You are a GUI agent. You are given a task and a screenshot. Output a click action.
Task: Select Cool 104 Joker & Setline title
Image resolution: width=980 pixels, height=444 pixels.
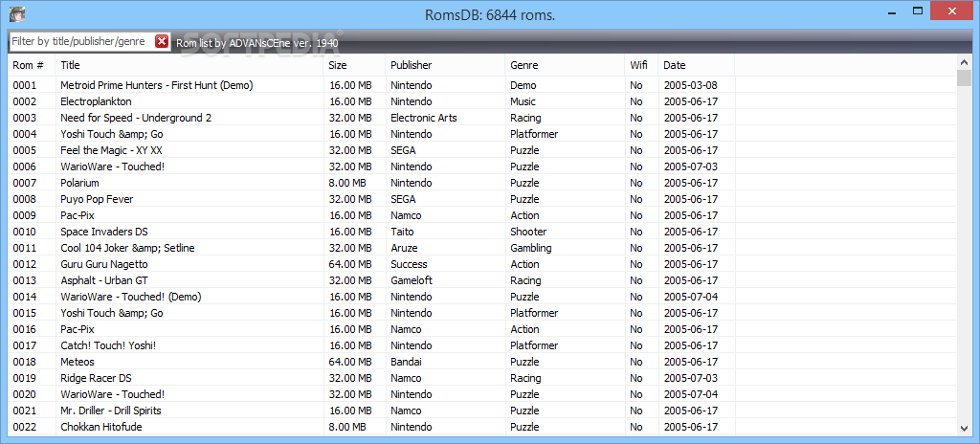point(127,248)
